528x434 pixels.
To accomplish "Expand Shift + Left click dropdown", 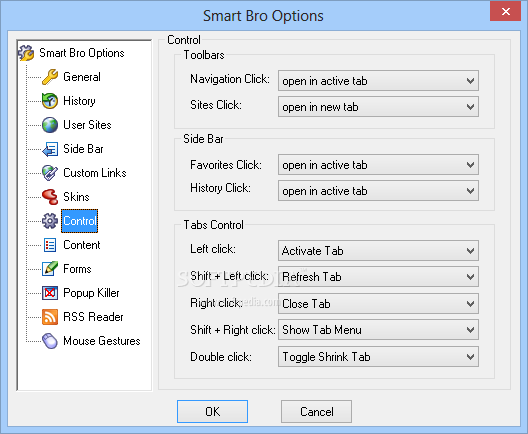I will pos(378,276).
